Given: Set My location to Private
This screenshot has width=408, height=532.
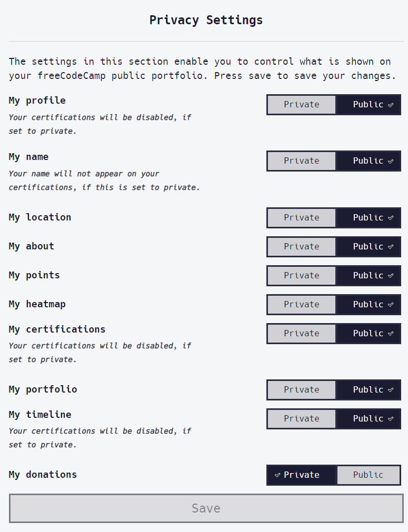Looking at the screenshot, I should 301,217.
